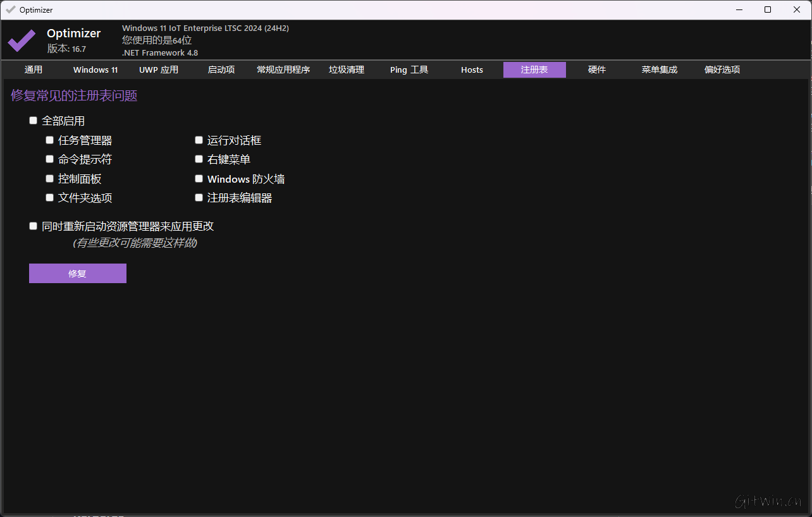Open the 偏好选项 tab

722,70
